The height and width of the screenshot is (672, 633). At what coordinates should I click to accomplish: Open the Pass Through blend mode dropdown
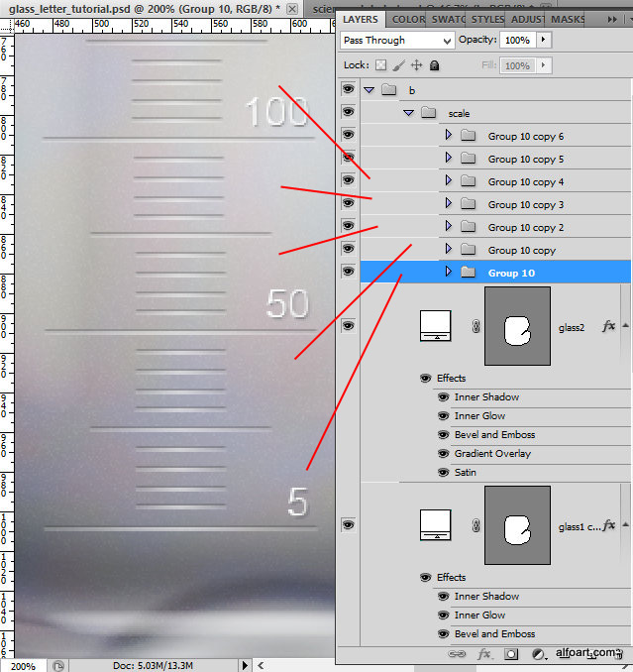[x=396, y=41]
